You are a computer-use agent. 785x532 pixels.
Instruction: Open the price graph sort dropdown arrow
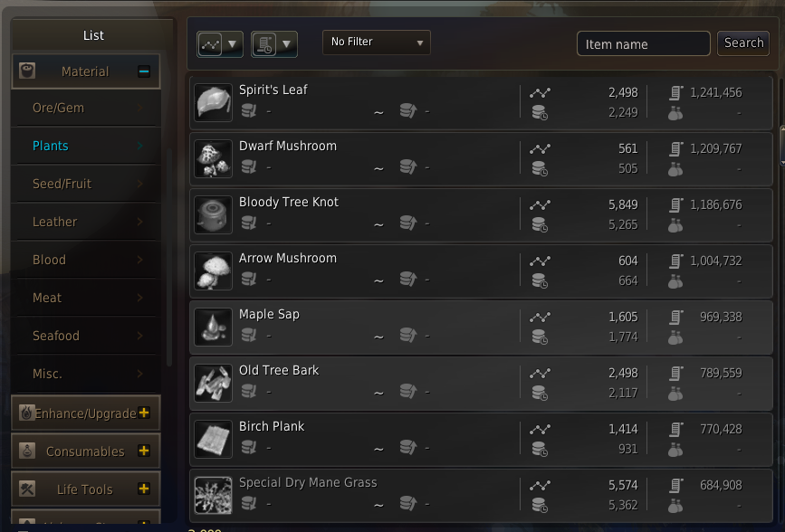[x=233, y=44]
